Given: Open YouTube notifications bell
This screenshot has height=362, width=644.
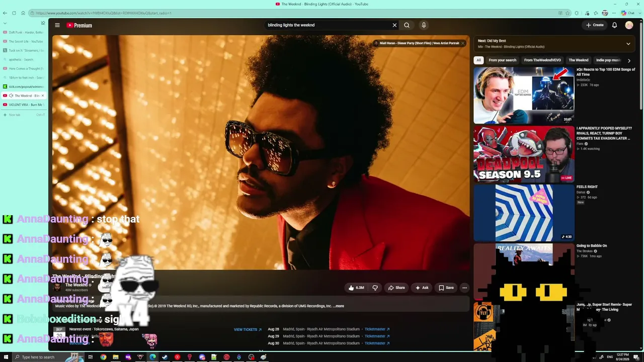Looking at the screenshot, I should coord(614,25).
